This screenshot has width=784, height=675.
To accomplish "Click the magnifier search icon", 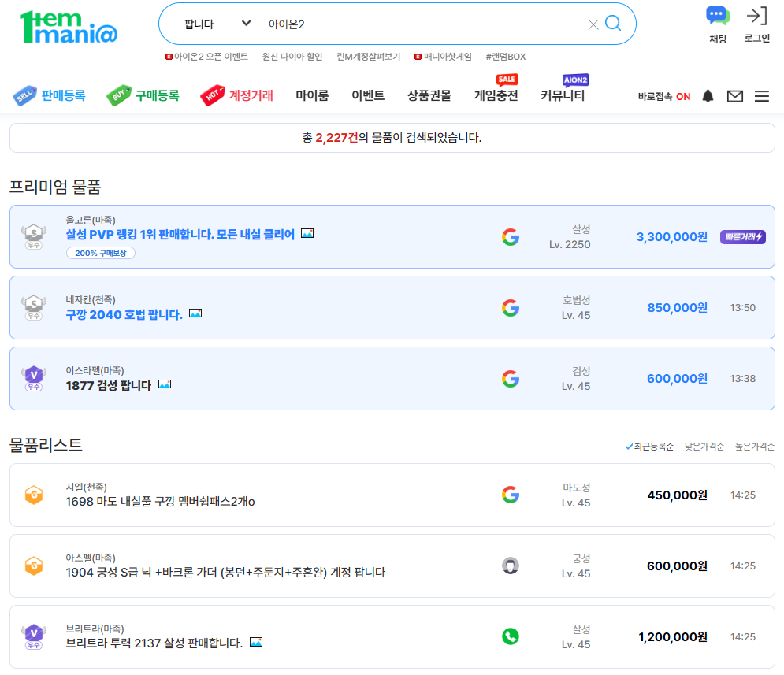I will [612, 24].
